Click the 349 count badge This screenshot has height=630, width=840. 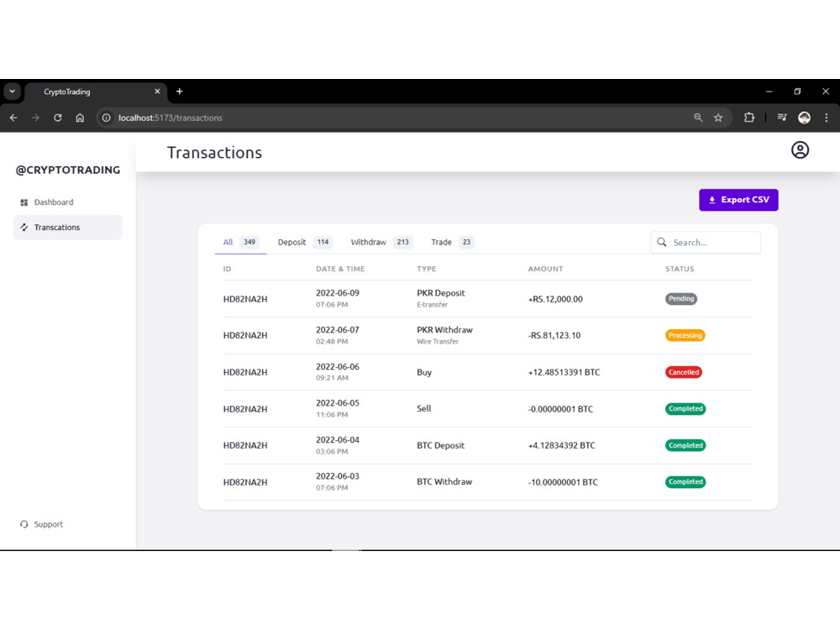pos(249,242)
